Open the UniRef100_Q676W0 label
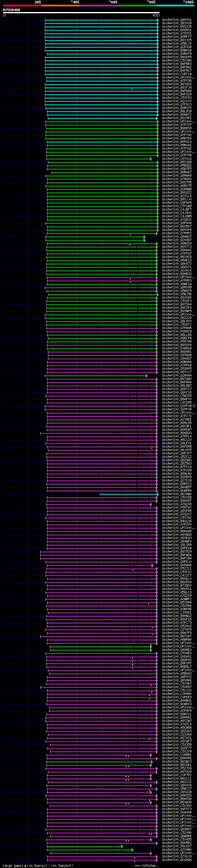This screenshot has height=868, width=197. pyautogui.click(x=176, y=494)
